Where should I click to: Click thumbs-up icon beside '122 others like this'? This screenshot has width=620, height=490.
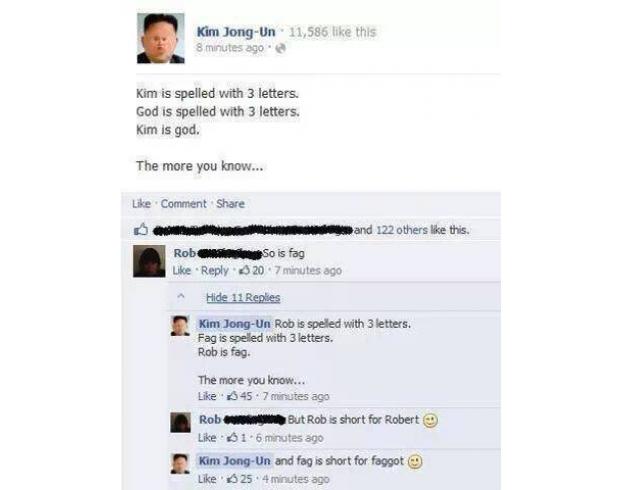[x=141, y=229]
